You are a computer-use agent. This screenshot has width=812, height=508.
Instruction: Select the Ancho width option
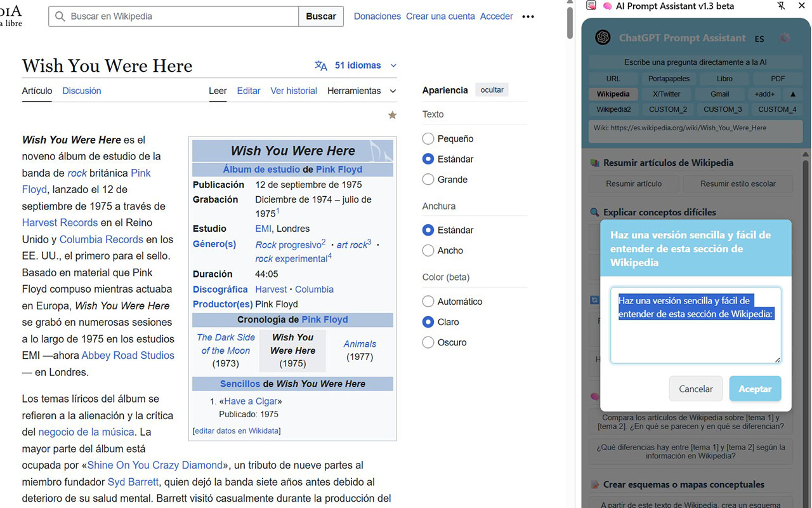tap(428, 250)
